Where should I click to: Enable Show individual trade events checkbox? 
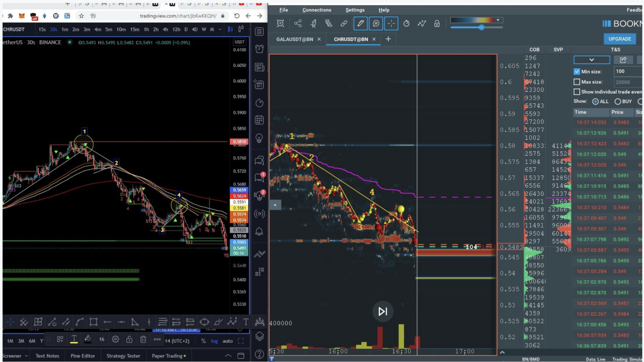(577, 92)
